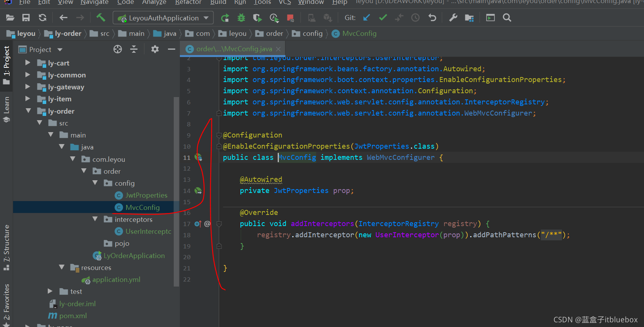Hide the Project panel with the minus icon
The width and height of the screenshot is (644, 327).
coord(171,49)
